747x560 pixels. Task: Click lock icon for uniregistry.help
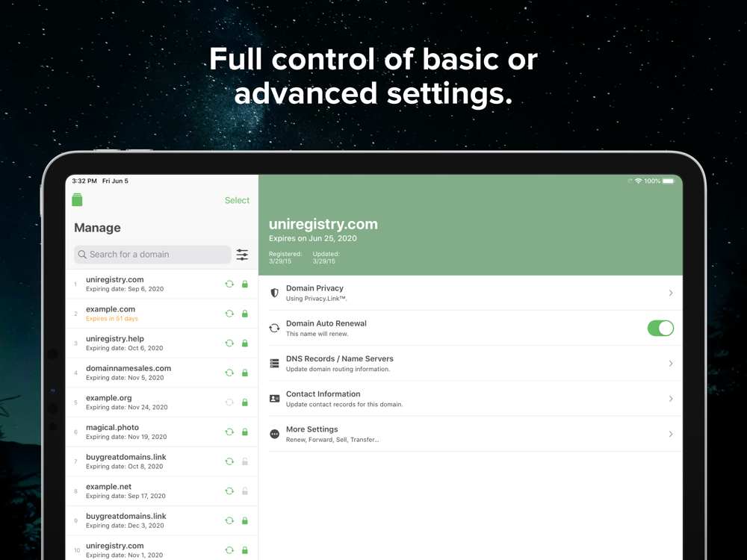point(245,343)
